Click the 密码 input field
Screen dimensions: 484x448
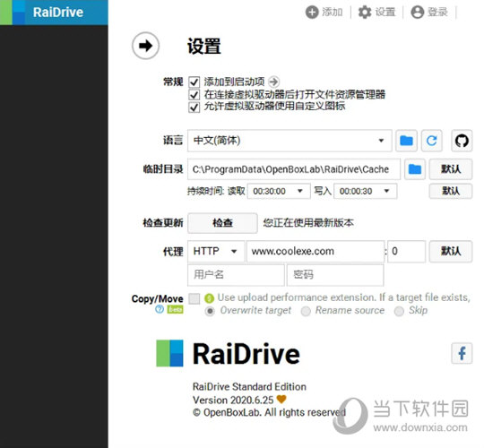pos(335,274)
